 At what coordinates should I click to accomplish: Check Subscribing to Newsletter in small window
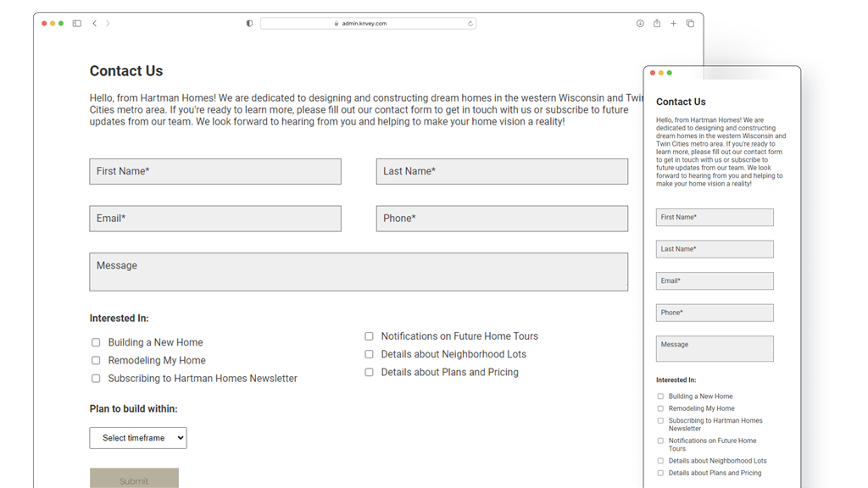(660, 420)
